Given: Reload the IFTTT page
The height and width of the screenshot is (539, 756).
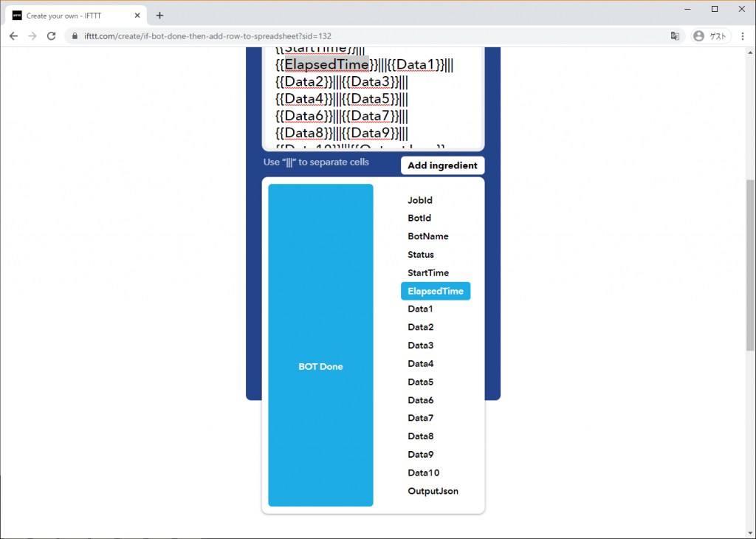Looking at the screenshot, I should click(x=51, y=36).
